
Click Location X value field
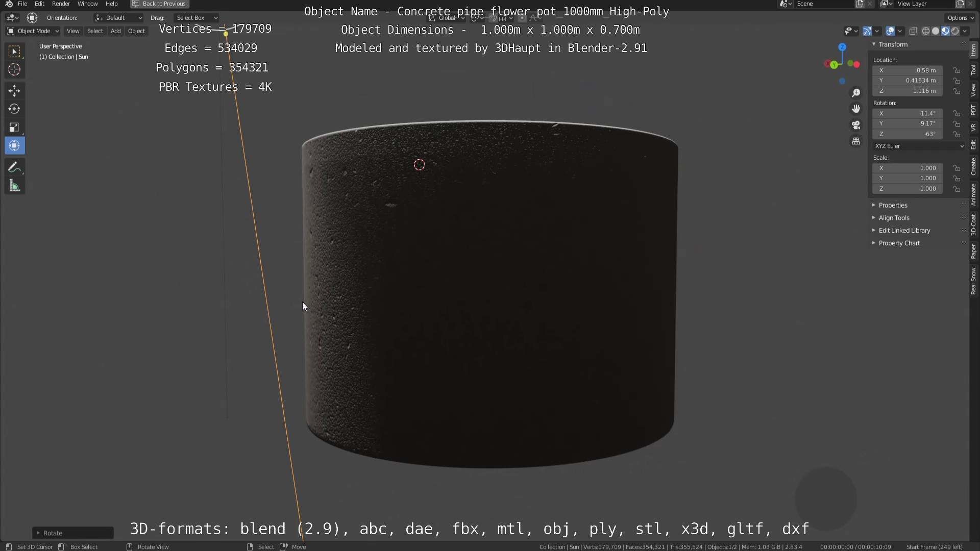(908, 70)
